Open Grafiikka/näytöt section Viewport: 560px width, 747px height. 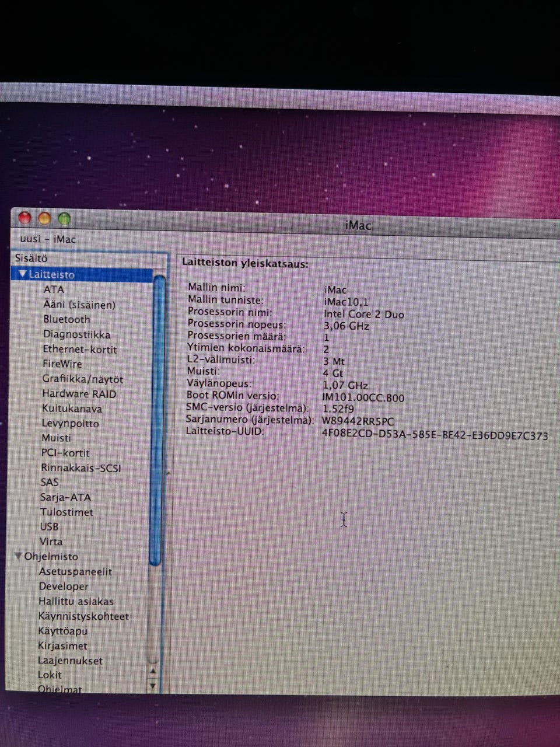click(x=82, y=379)
